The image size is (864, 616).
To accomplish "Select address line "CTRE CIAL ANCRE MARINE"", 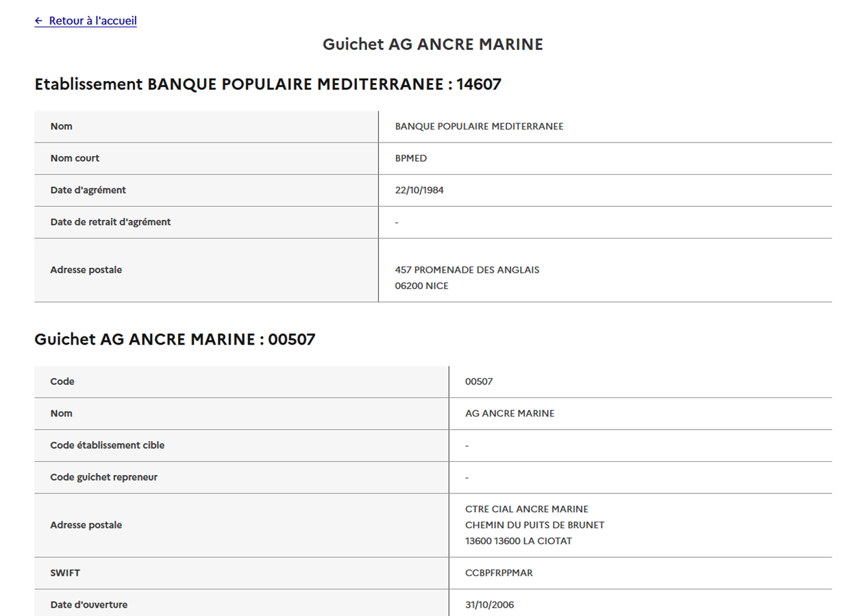I will (x=527, y=509).
